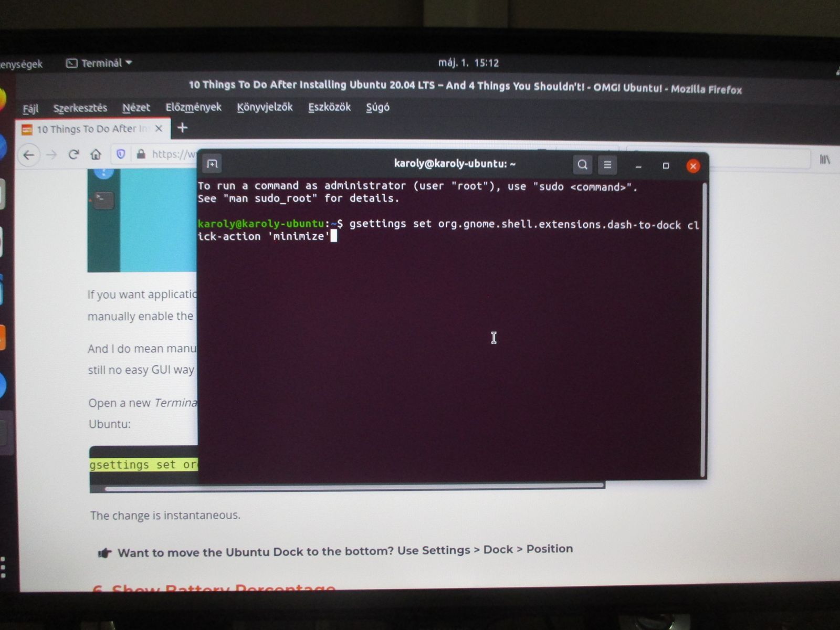Close the '10 Things To Do After' tab

click(x=159, y=129)
